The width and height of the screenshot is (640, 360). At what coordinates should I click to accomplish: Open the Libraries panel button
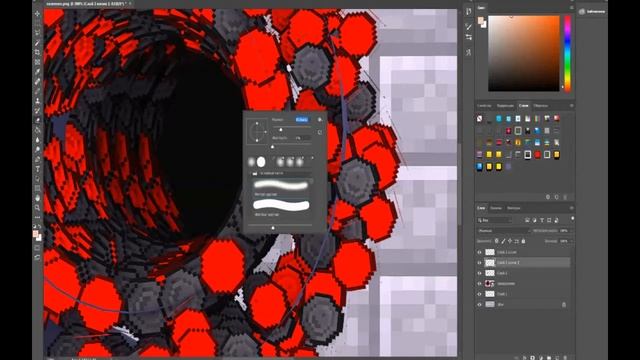pos(592,11)
